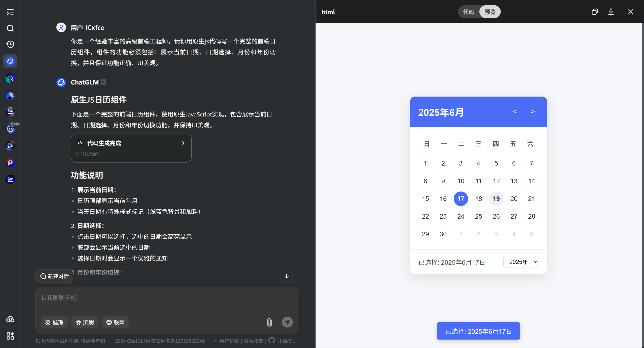Open the 开源模型 link

[287, 341]
